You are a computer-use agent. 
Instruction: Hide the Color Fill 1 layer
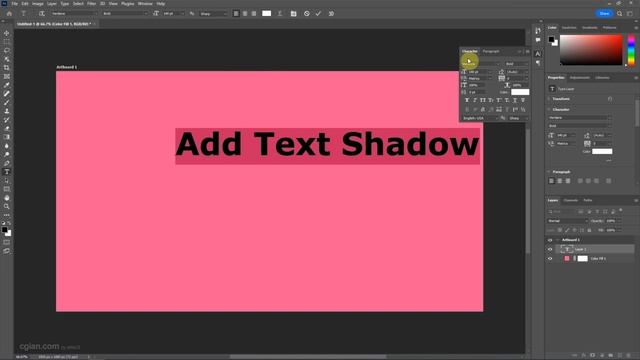(550, 259)
